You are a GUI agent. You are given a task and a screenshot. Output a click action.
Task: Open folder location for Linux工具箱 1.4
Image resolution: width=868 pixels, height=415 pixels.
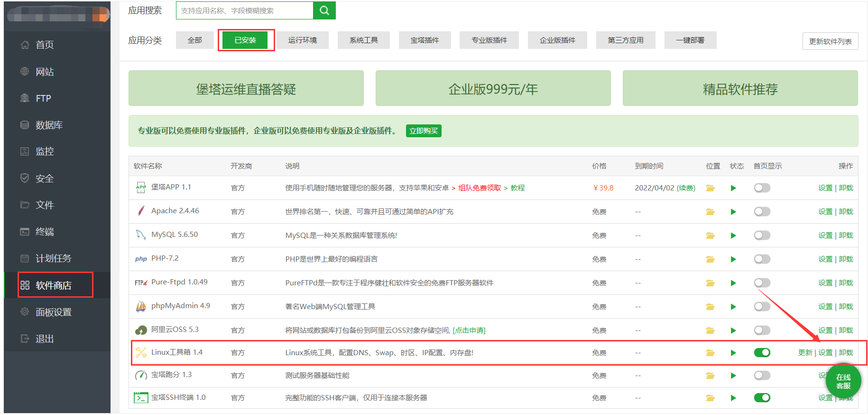pos(710,353)
